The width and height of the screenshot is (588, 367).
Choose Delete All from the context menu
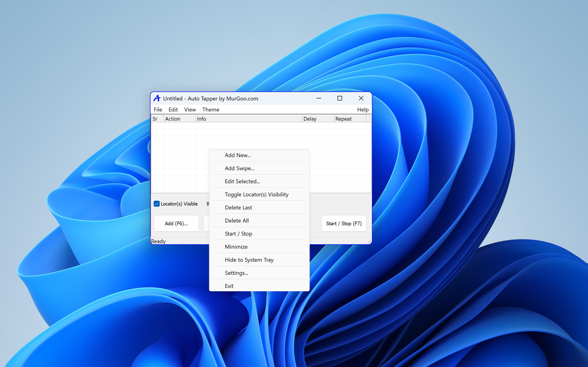[237, 220]
